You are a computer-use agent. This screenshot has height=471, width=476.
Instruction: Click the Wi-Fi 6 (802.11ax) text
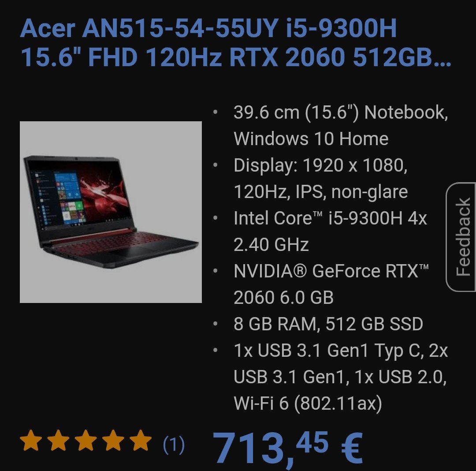tap(308, 403)
